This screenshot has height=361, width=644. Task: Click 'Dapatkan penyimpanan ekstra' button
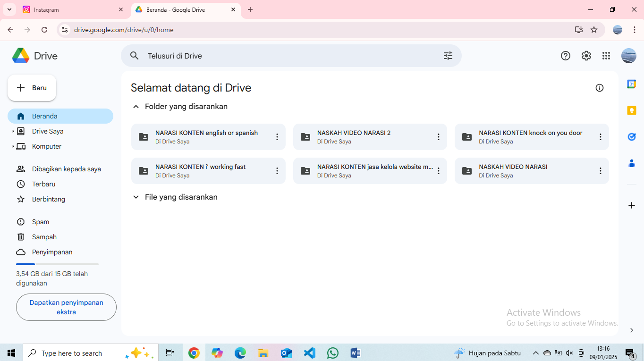pos(66,307)
